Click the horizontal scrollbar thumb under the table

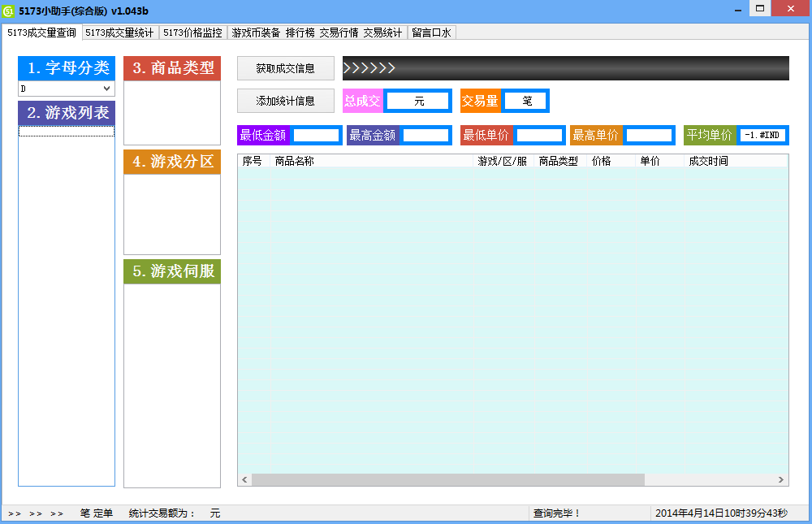point(448,480)
